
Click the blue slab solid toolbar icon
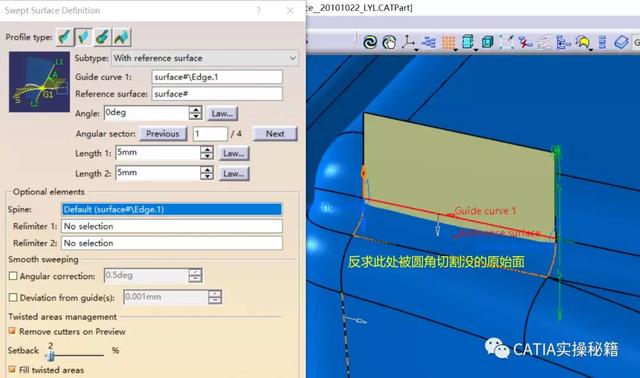pos(621,42)
